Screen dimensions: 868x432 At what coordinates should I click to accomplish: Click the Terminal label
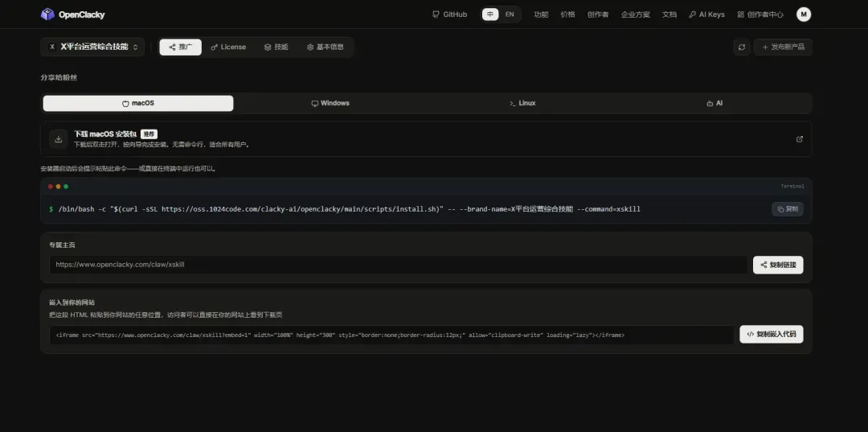point(792,187)
